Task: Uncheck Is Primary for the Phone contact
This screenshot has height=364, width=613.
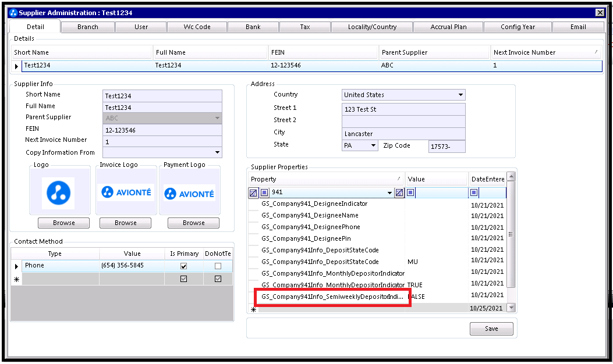Action: [183, 266]
